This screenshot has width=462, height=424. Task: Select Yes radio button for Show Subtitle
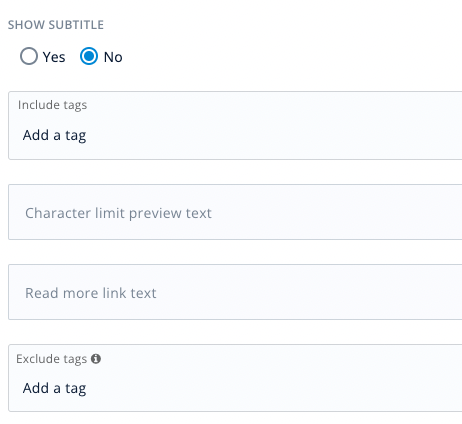tap(29, 56)
